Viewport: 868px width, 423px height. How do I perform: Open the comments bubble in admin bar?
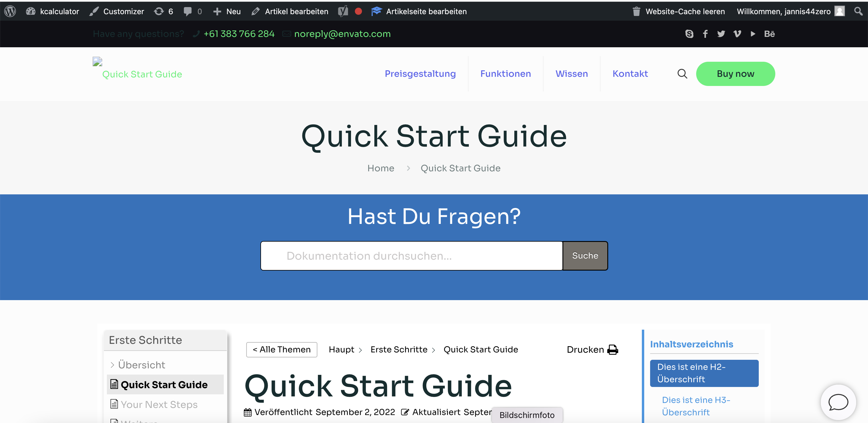point(193,12)
